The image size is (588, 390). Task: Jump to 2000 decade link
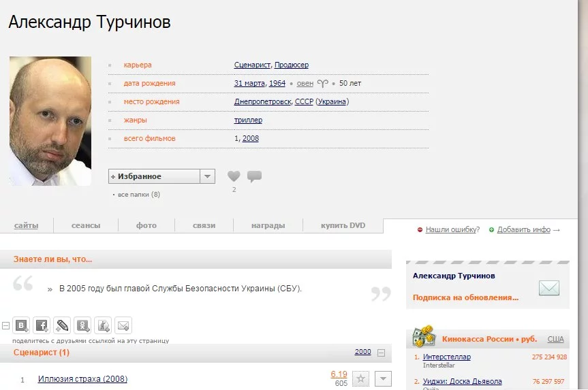(x=362, y=351)
